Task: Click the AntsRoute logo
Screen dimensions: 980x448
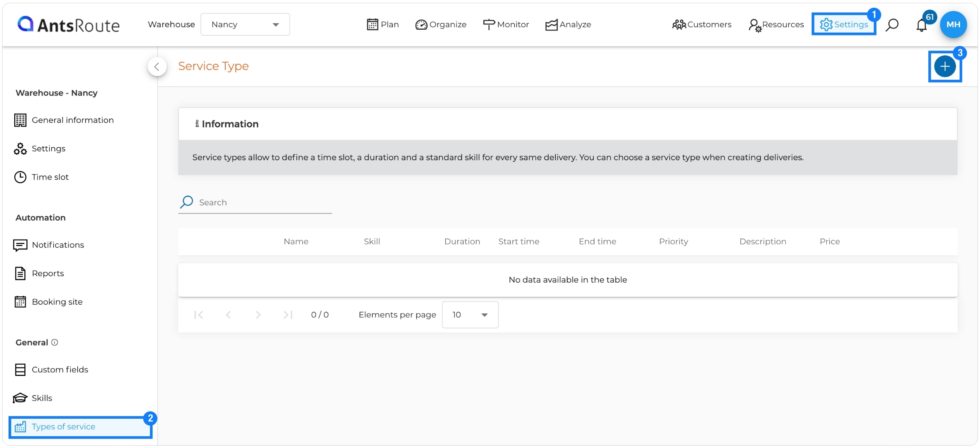Action: (68, 25)
